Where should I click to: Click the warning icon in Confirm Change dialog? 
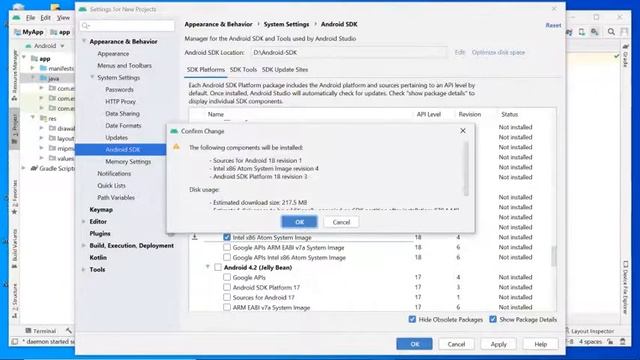point(176,147)
